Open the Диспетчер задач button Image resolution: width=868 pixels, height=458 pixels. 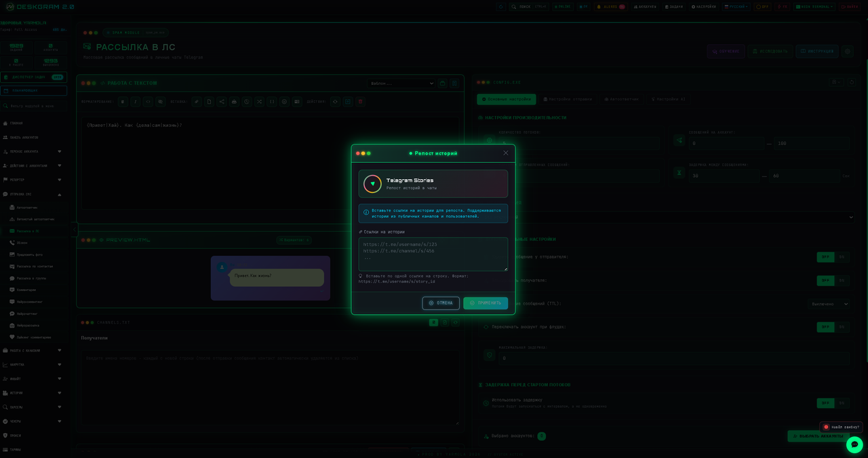33,77
